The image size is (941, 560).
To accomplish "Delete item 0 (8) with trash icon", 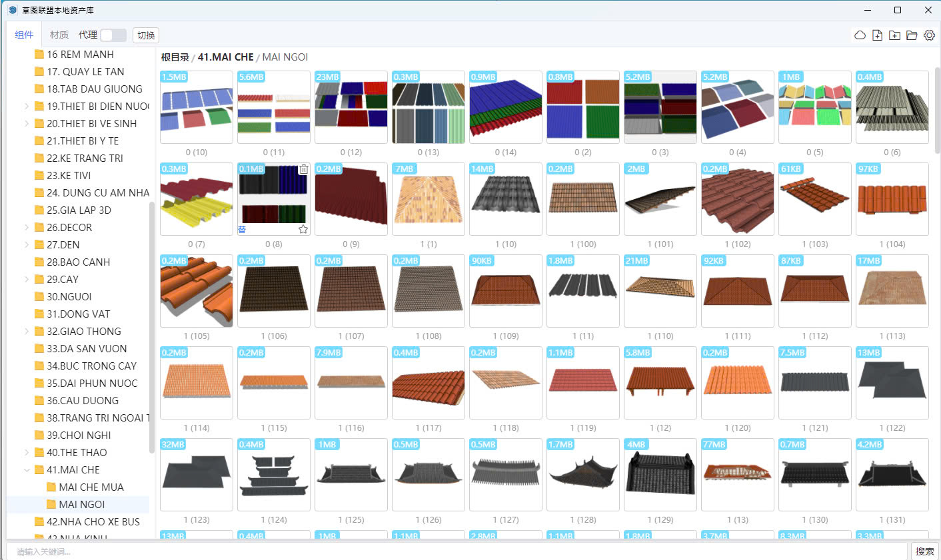I will click(x=303, y=169).
